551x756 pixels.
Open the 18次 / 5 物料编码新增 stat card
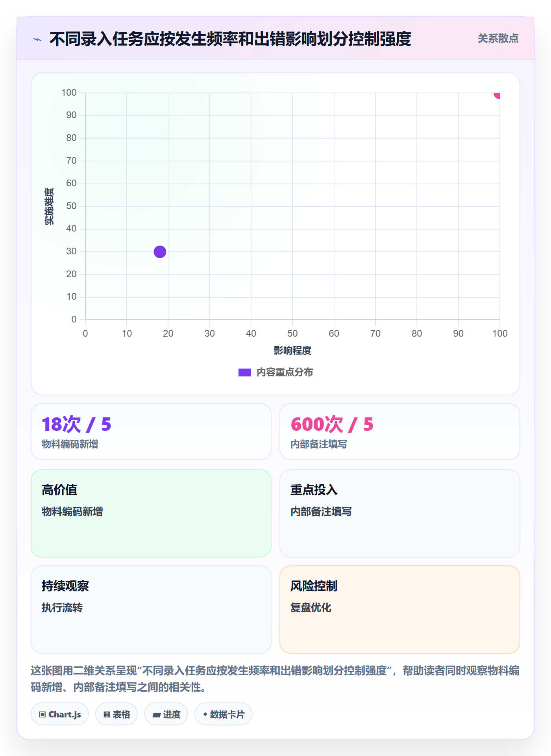pos(151,432)
